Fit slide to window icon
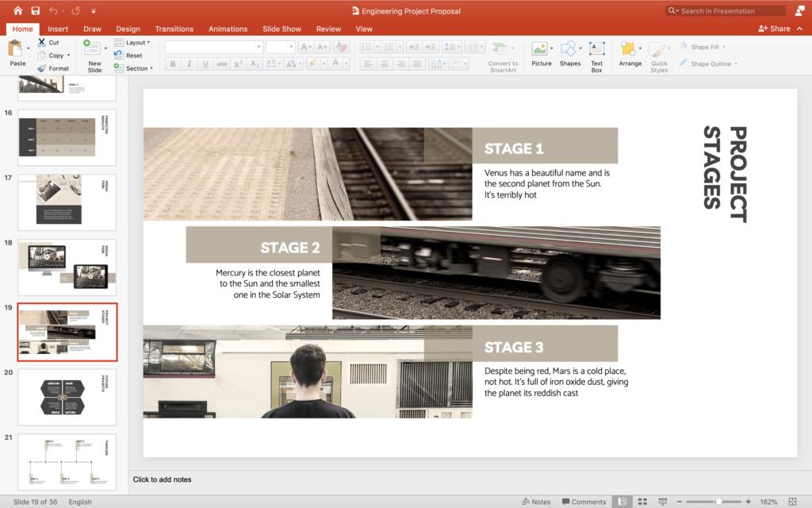This screenshot has width=812, height=508. 792,502
